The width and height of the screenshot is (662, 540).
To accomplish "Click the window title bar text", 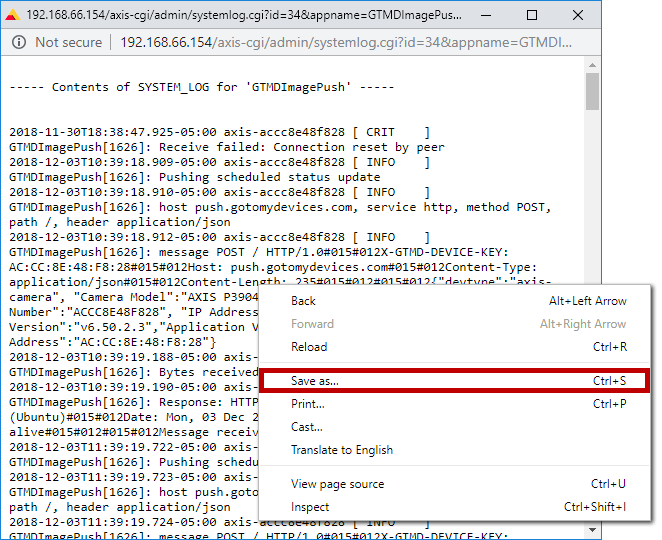I will point(245,16).
